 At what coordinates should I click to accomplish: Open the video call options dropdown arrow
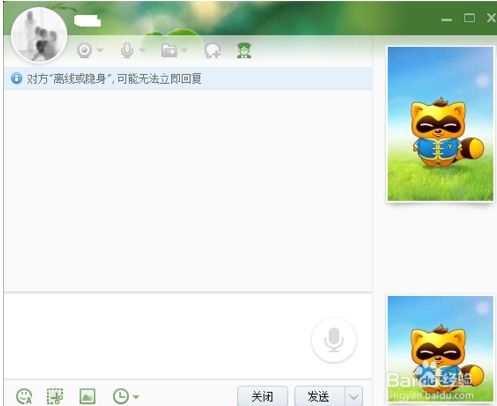(x=100, y=51)
